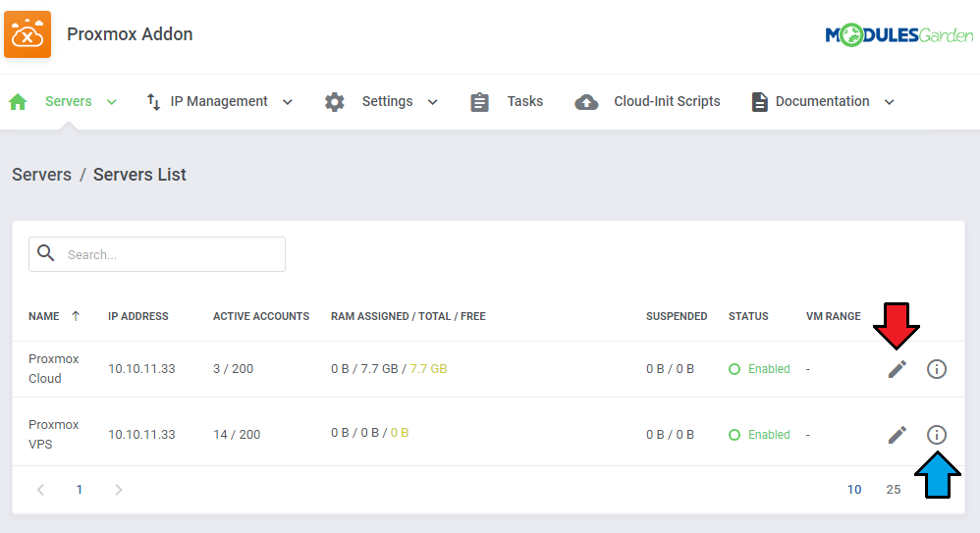Image resolution: width=980 pixels, height=533 pixels.
Task: Go to the Tasks page
Action: pyautogui.click(x=525, y=101)
